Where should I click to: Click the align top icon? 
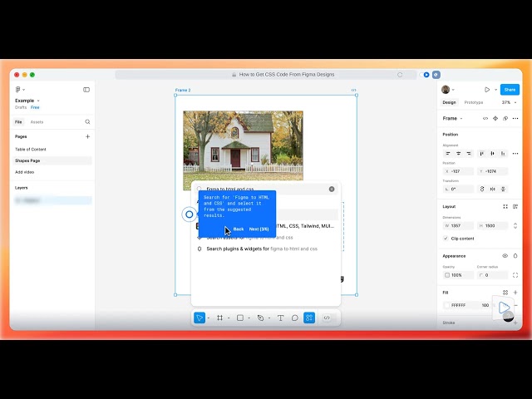pyautogui.click(x=482, y=154)
